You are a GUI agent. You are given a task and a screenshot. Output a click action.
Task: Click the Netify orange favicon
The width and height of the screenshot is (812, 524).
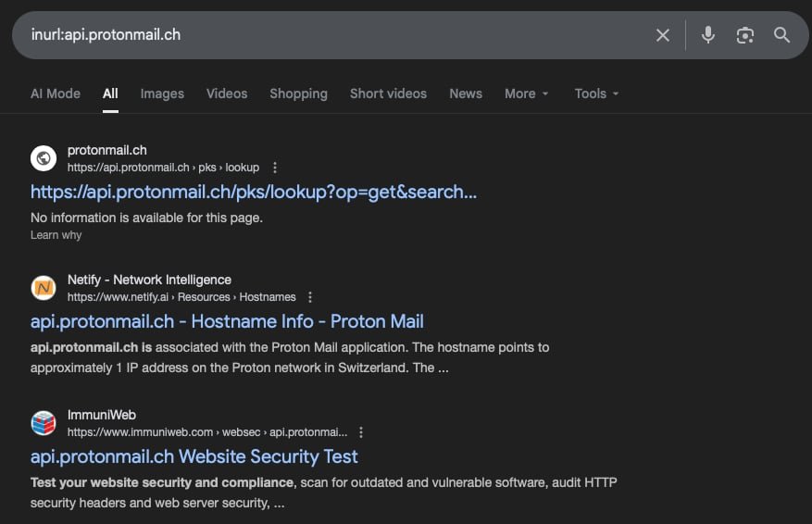tap(44, 288)
